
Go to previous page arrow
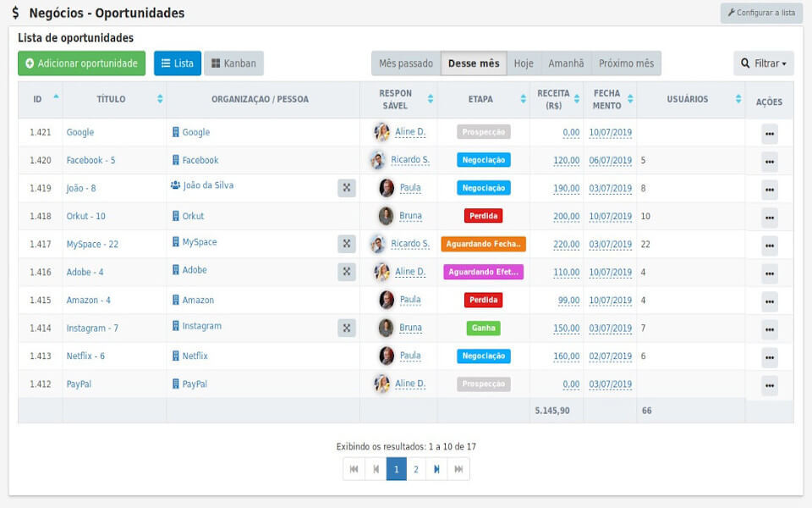point(376,469)
